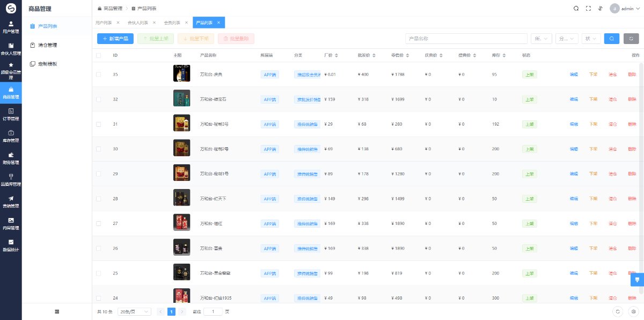Click thumbnail image of 万和台-红天下
The width and height of the screenshot is (644, 320).
[x=181, y=199]
